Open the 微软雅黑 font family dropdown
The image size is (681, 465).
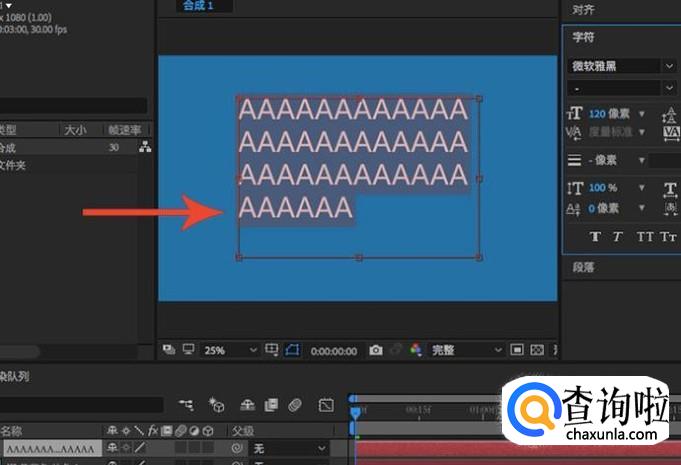pyautogui.click(x=621, y=66)
